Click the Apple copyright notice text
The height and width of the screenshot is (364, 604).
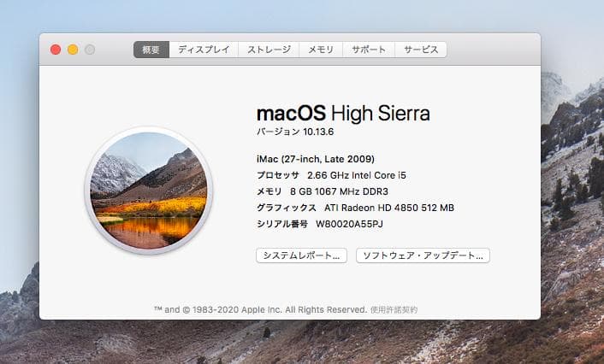pyautogui.click(x=260, y=310)
